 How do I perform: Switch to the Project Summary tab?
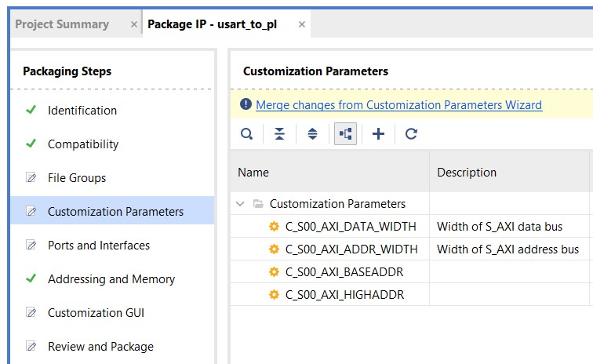pos(62,24)
